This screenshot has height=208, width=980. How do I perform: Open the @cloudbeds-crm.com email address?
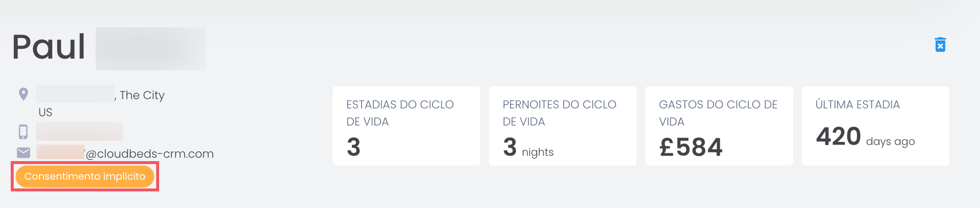pos(125,153)
